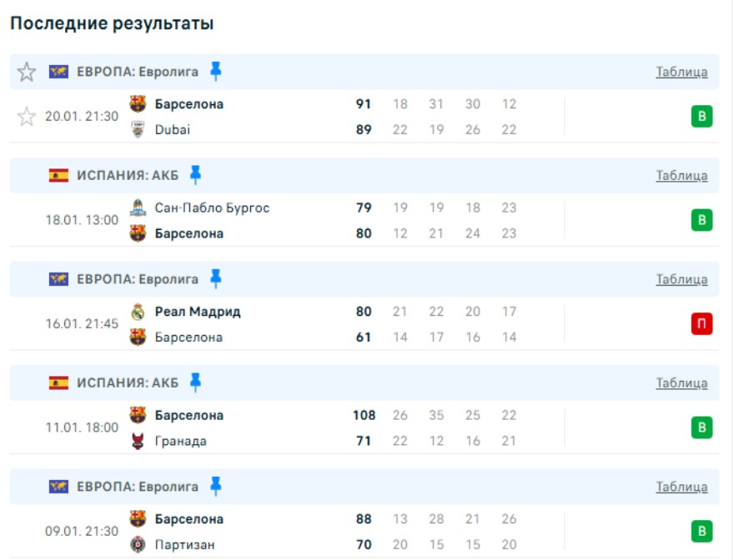Click the Партизан team logo

click(x=138, y=544)
